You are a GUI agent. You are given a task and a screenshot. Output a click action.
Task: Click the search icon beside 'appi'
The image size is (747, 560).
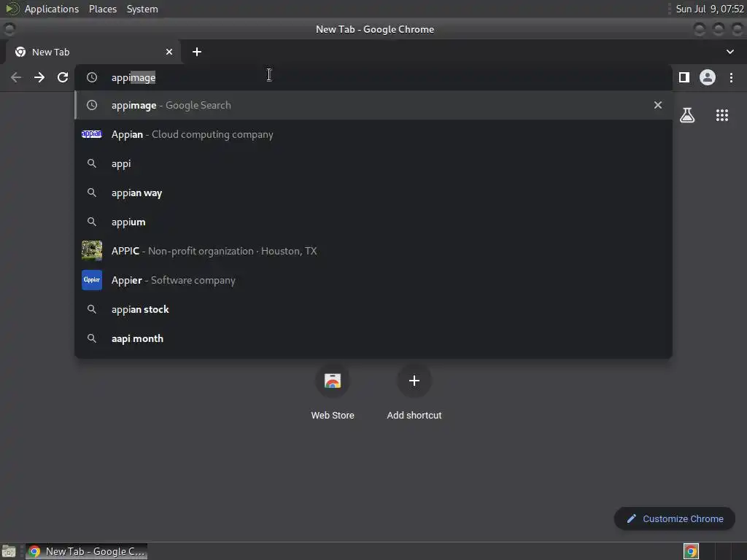[x=92, y=163]
